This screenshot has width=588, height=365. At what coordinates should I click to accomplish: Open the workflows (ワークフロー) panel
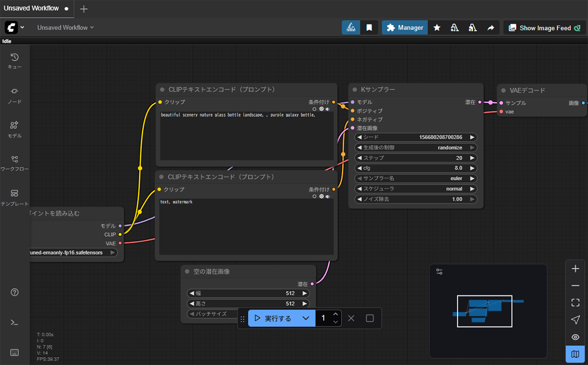tap(15, 163)
